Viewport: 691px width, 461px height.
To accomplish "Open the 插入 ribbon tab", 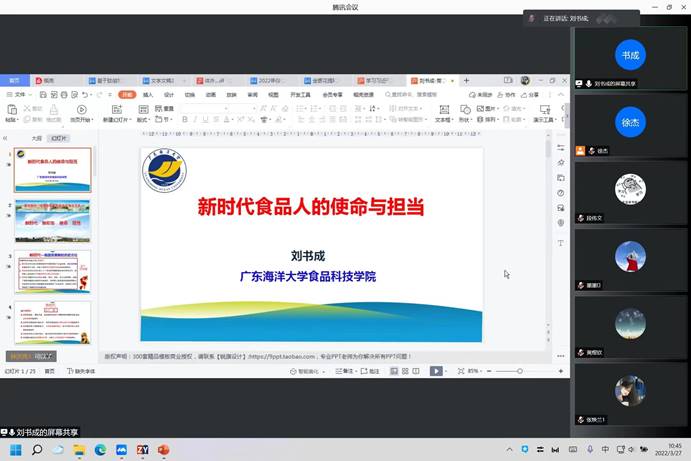I will pos(148,95).
